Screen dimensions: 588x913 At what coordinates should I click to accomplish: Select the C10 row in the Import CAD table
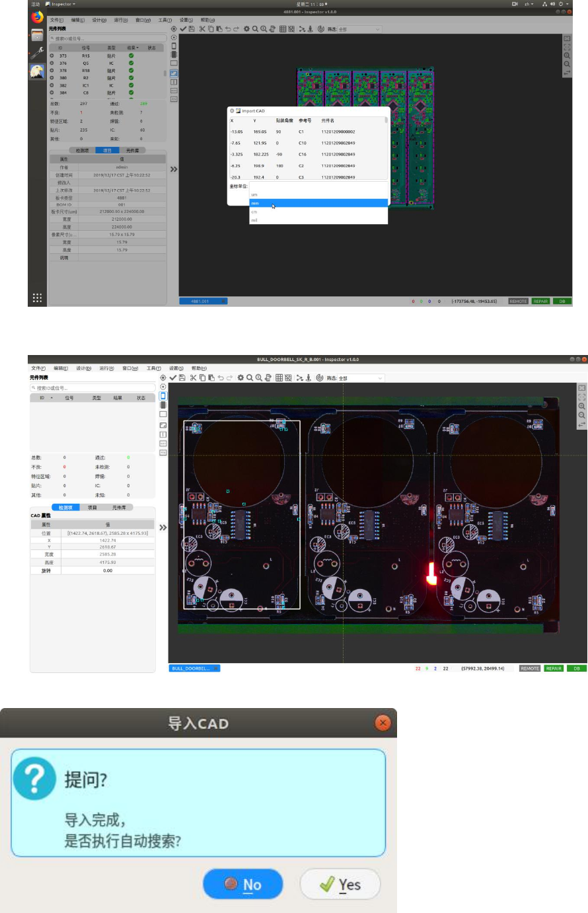(307, 143)
